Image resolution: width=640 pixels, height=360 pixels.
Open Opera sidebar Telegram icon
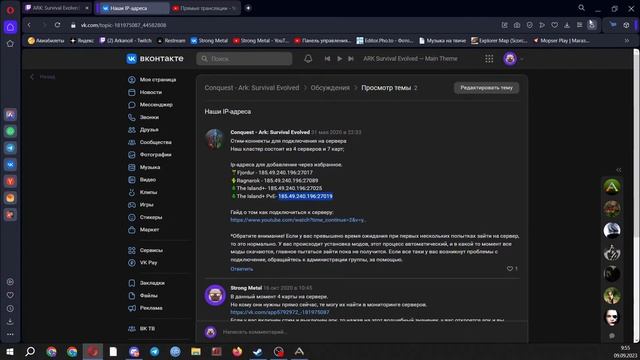click(10, 148)
